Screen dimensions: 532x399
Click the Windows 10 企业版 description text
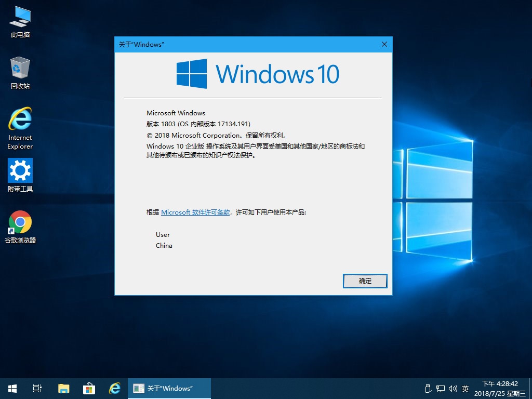click(x=256, y=151)
